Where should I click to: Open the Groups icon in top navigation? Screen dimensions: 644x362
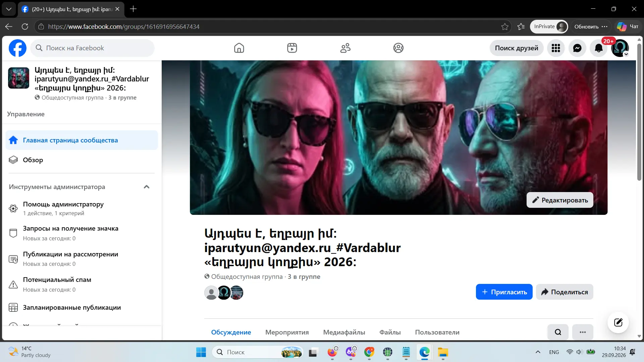[x=398, y=48]
